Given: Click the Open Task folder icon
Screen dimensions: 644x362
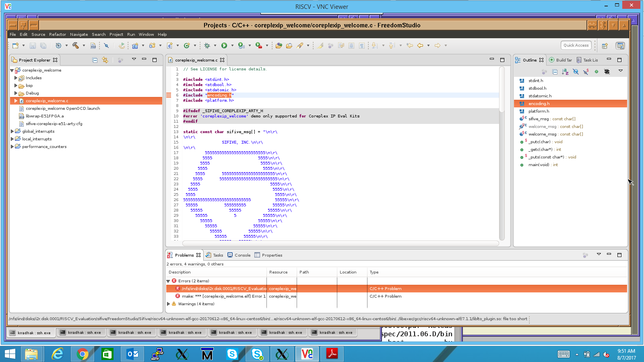Looking at the screenshot, I should tap(289, 45).
